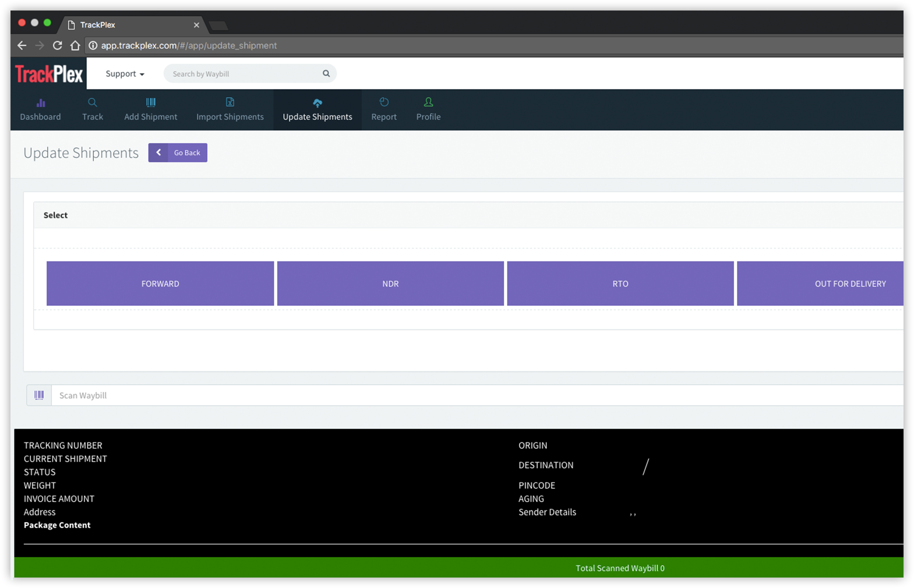
Task: Select the NDR shipment type
Action: (x=390, y=284)
